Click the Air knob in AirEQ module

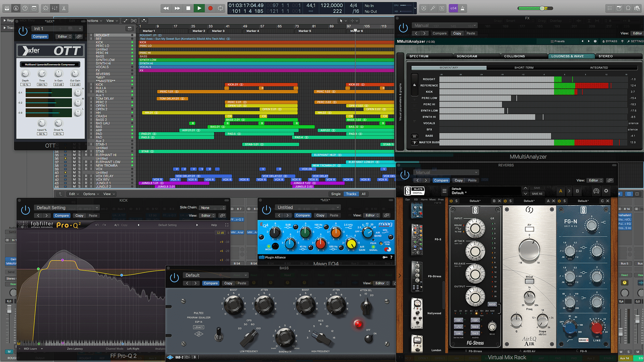(x=529, y=250)
